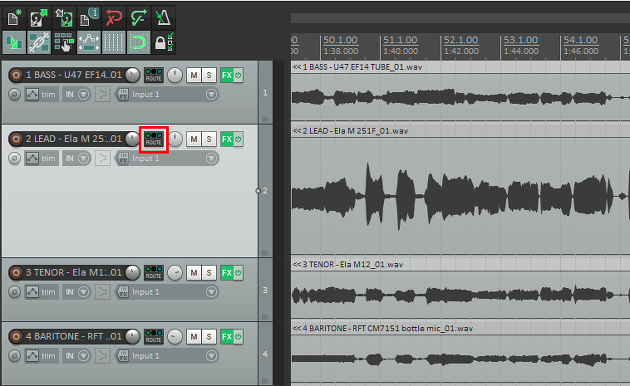Toggle the snap magnet toolbar button
The height and width of the screenshot is (386, 630).
139,43
